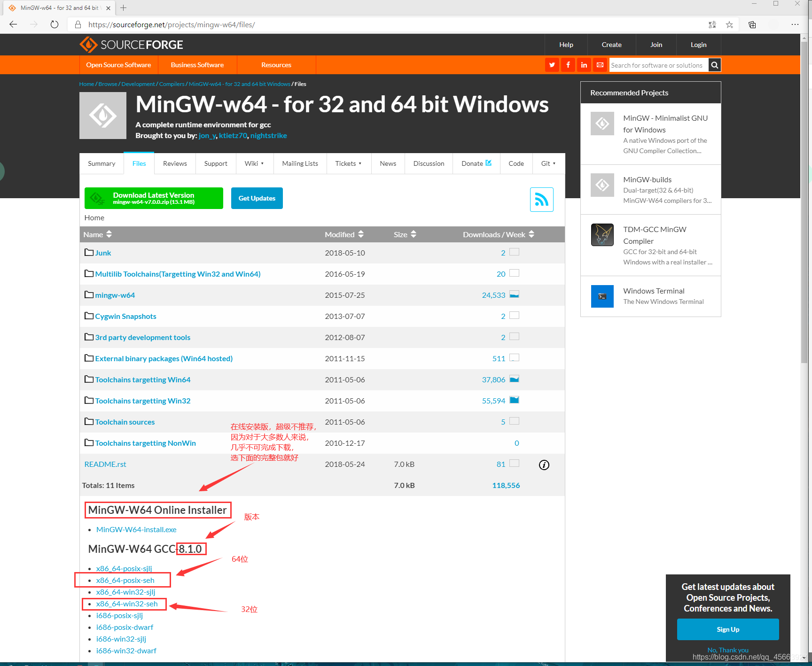This screenshot has width=812, height=666.
Task: Click the Get Updates button
Action: [257, 198]
